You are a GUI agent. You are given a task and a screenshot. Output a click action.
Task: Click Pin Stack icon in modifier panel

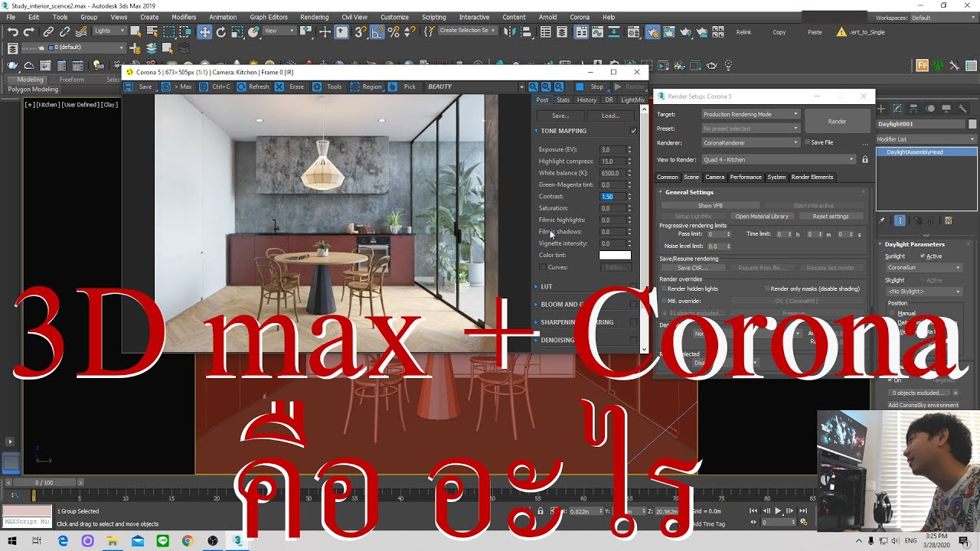click(882, 220)
